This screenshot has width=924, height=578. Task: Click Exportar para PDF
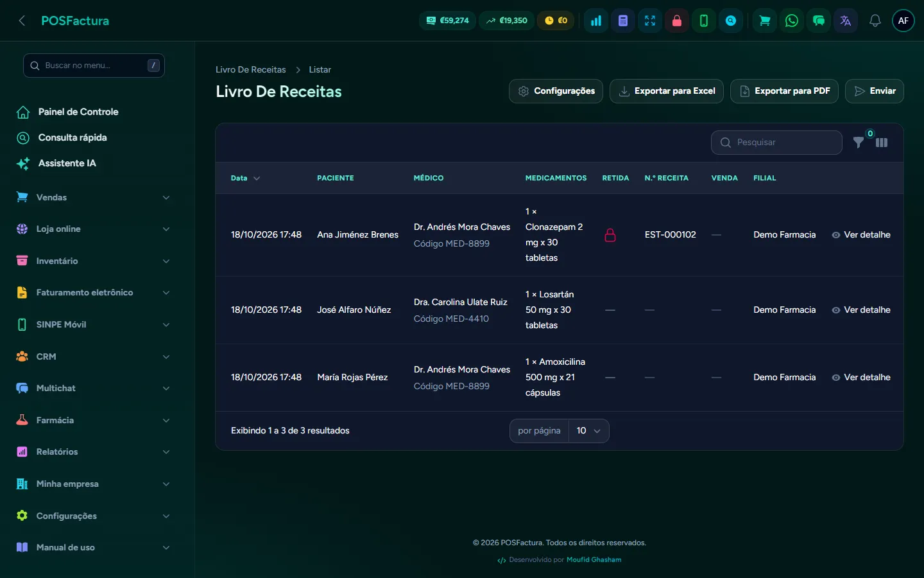pyautogui.click(x=784, y=91)
